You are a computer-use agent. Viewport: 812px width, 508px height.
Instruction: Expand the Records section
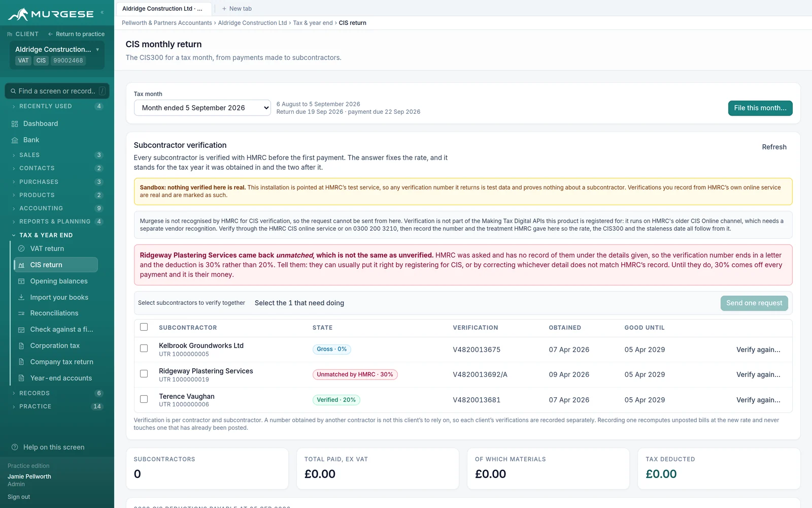click(x=57, y=393)
